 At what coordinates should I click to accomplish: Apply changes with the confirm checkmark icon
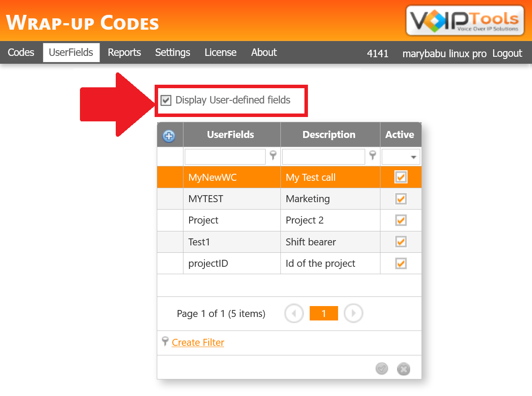(381, 369)
